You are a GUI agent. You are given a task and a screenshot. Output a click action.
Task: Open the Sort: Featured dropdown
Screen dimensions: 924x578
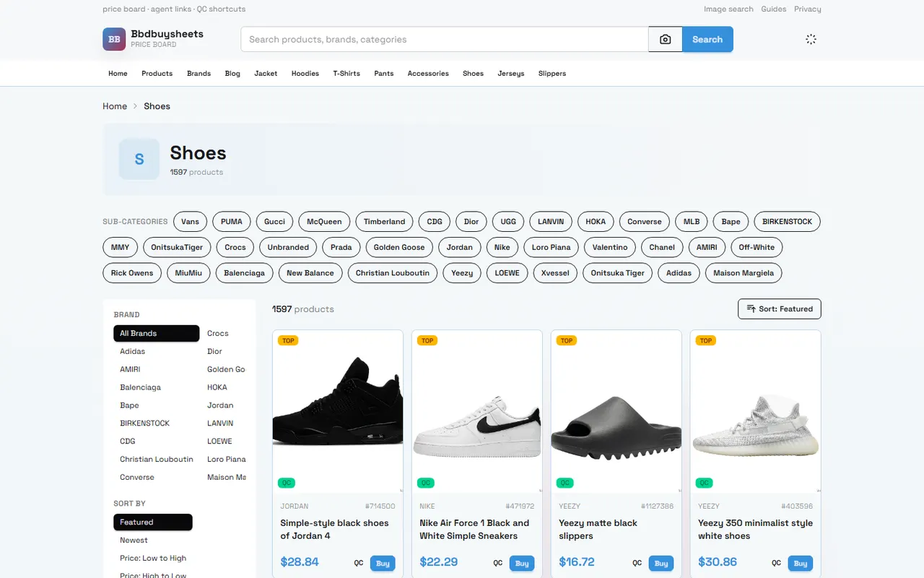tap(780, 309)
